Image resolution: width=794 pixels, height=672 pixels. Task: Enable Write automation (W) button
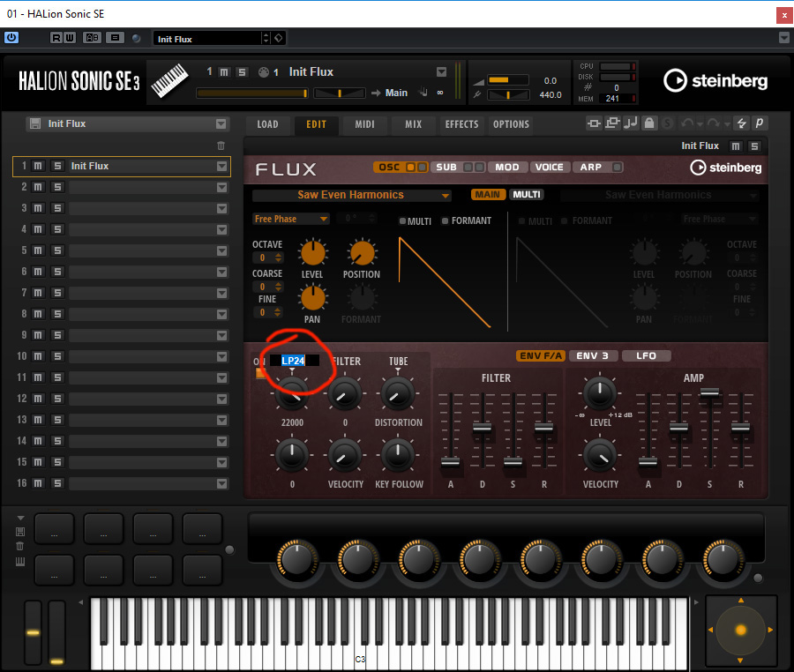pos(70,38)
